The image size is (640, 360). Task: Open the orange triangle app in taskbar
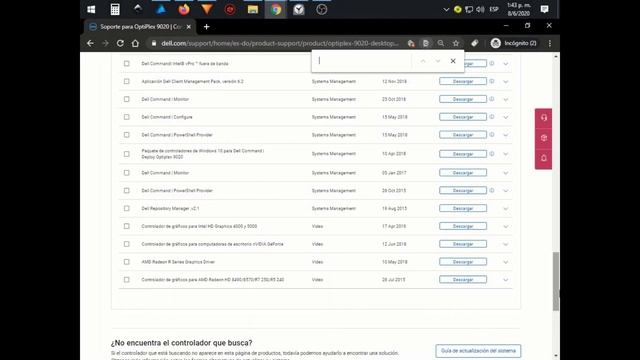pos(207,9)
